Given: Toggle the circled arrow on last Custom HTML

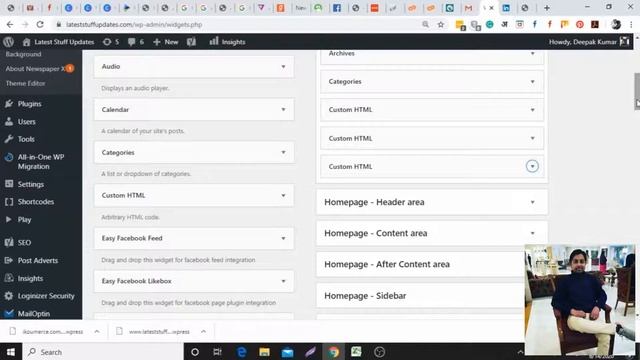Looking at the screenshot, I should (x=532, y=166).
